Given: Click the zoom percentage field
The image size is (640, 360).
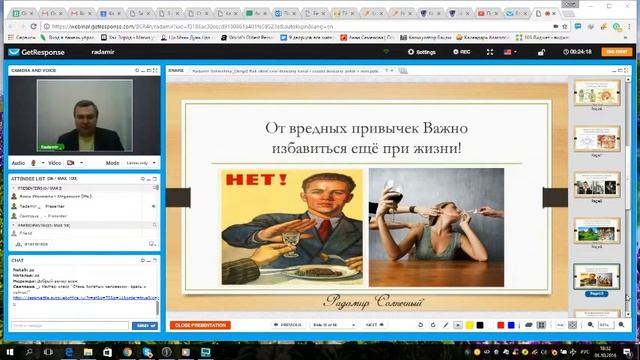Looking at the screenshot, I should point(606,325).
